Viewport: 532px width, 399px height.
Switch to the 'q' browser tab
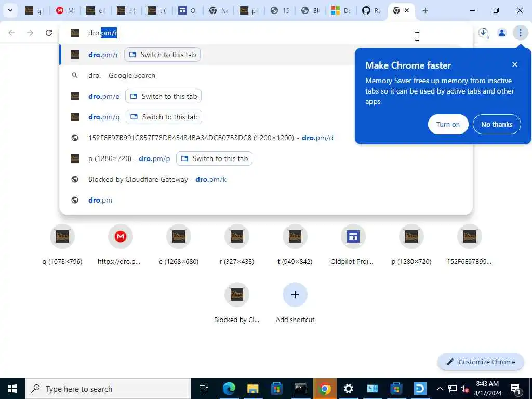(x=34, y=10)
